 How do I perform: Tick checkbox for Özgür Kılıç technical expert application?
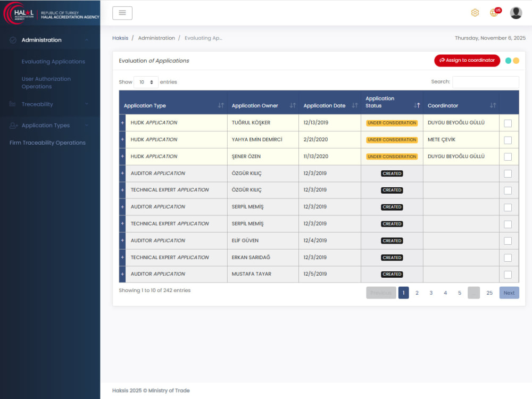pyautogui.click(x=508, y=190)
